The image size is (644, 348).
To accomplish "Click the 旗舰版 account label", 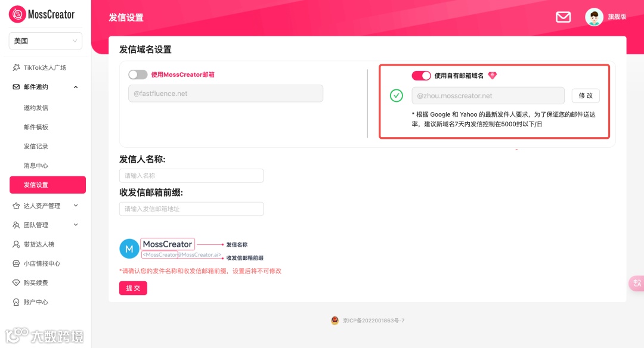I will 617,17.
